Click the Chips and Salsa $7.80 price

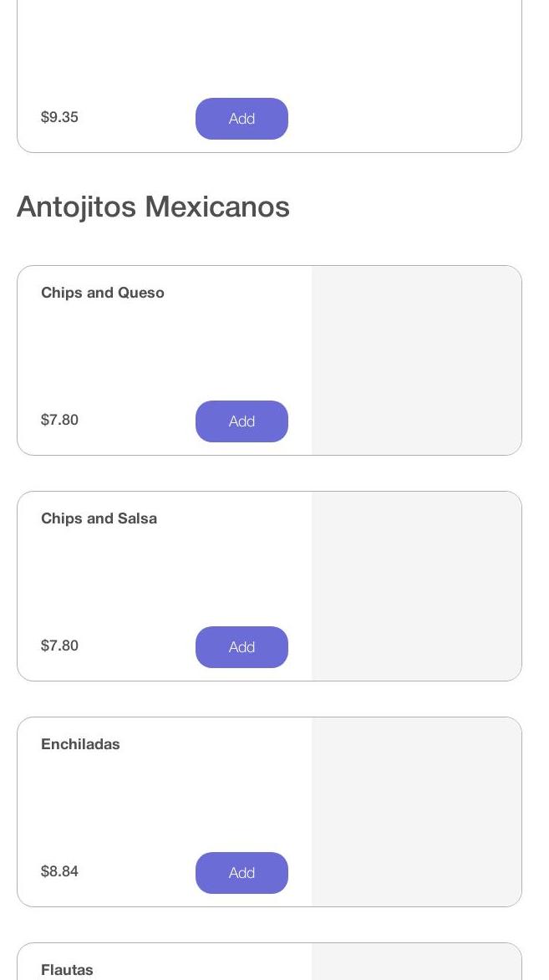point(59,646)
